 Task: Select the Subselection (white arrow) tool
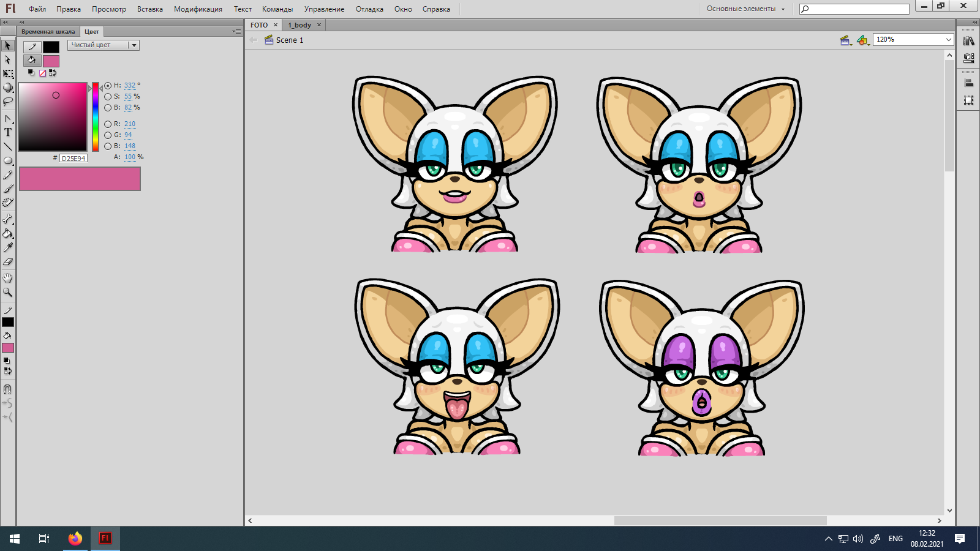coord(8,59)
